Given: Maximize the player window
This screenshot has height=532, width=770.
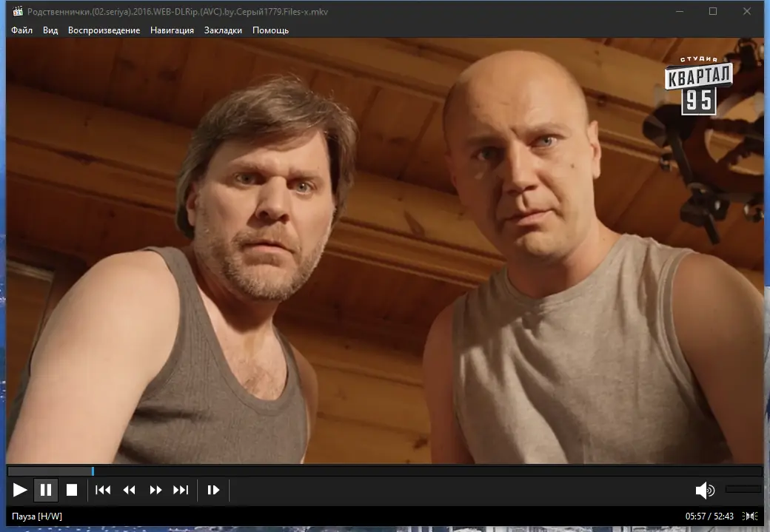Looking at the screenshot, I should pyautogui.click(x=713, y=11).
